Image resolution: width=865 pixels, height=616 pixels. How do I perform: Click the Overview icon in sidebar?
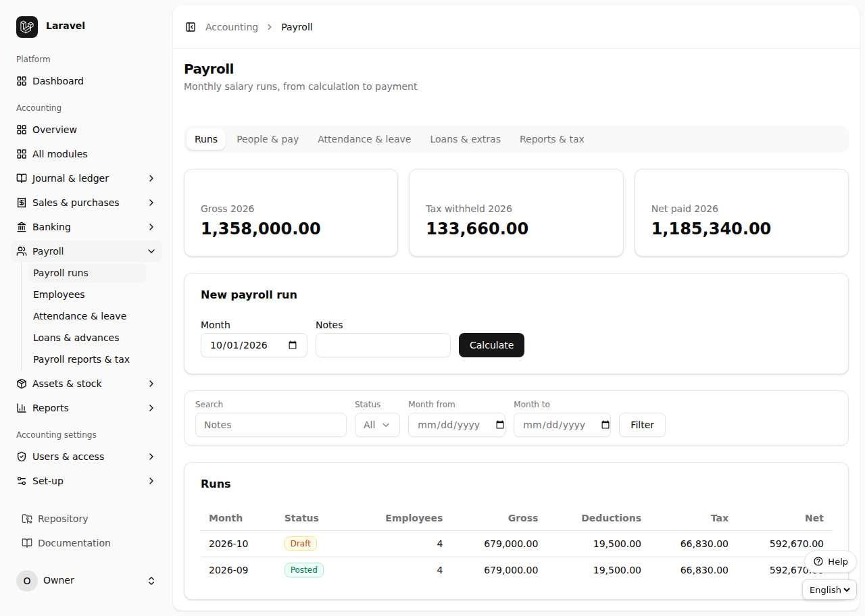pyautogui.click(x=22, y=130)
